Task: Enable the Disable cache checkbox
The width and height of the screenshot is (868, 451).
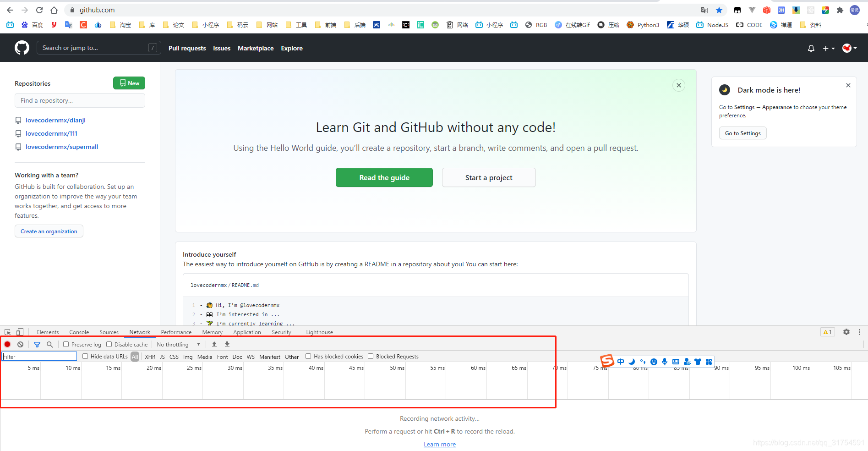Action: pos(109,344)
